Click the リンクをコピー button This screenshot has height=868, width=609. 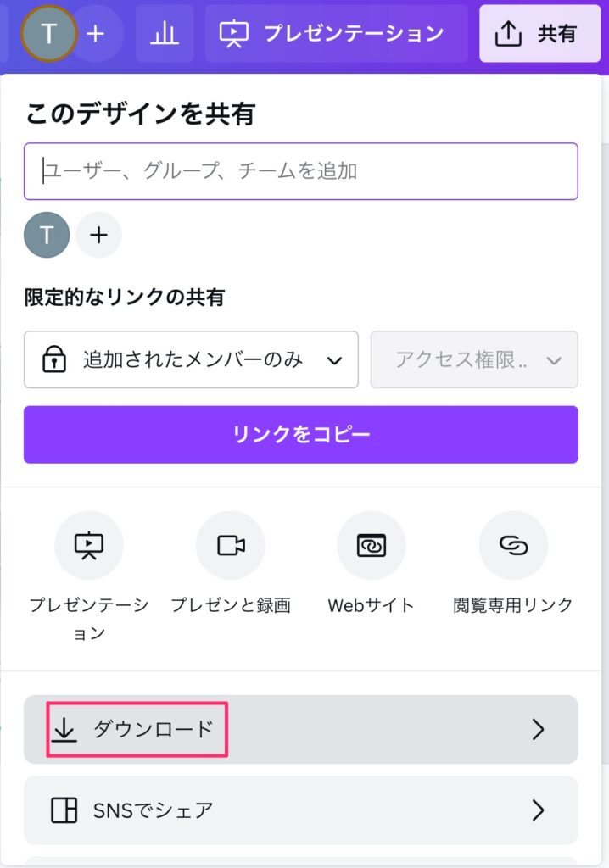point(300,434)
